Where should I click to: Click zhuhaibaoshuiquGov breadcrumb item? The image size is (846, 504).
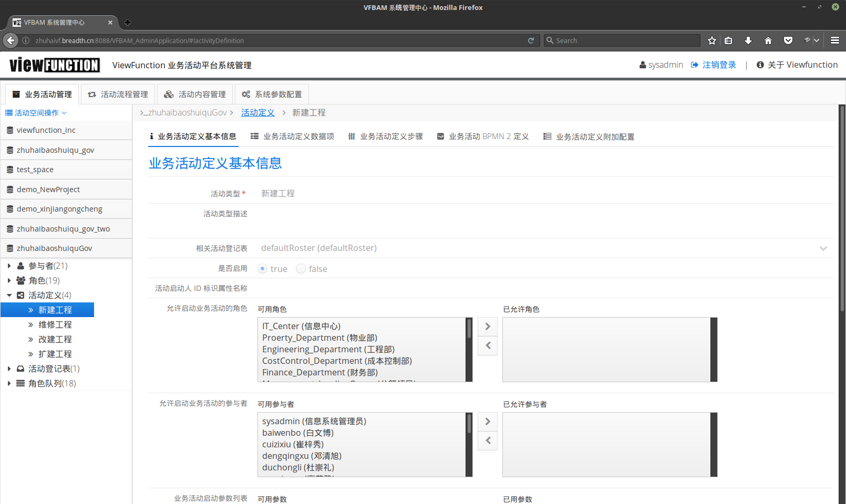(188, 112)
